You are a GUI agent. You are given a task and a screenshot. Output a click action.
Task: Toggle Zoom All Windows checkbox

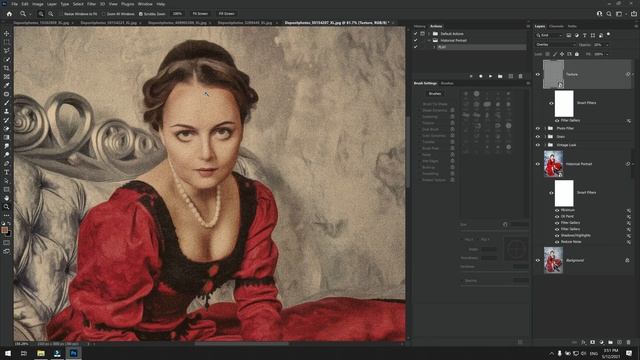(x=104, y=13)
